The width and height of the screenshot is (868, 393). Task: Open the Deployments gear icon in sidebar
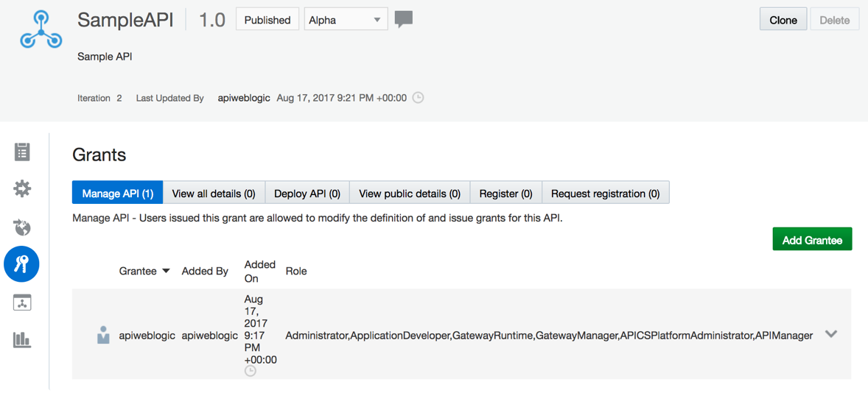[x=22, y=189]
